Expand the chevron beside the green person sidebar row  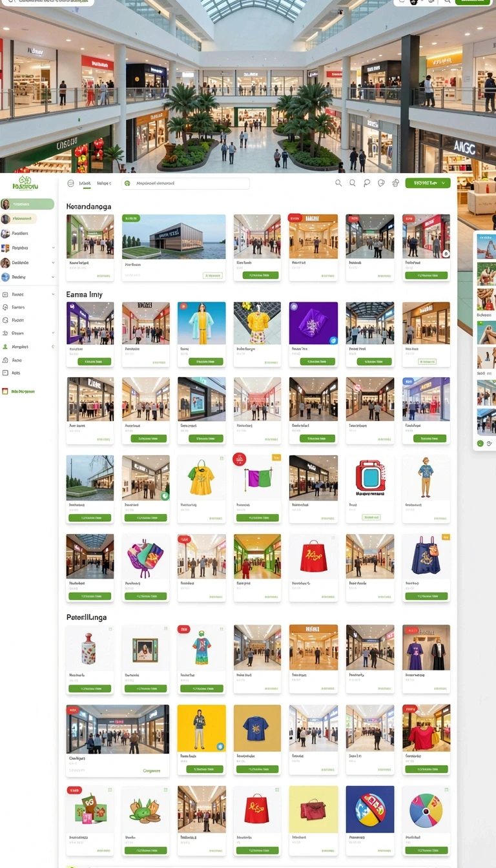pos(53,347)
